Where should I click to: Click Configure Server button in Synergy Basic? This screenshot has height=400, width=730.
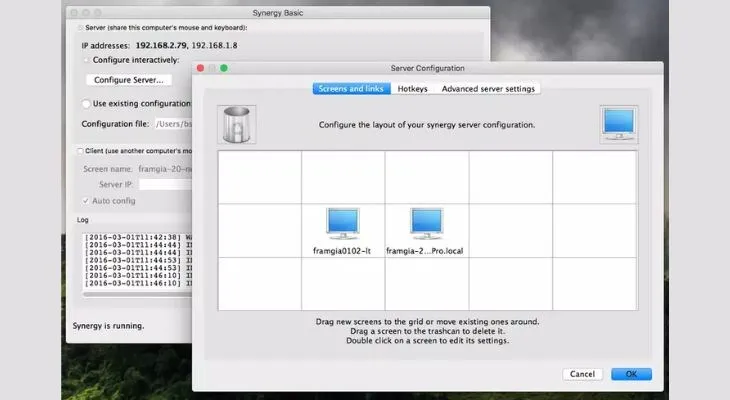[x=128, y=80]
